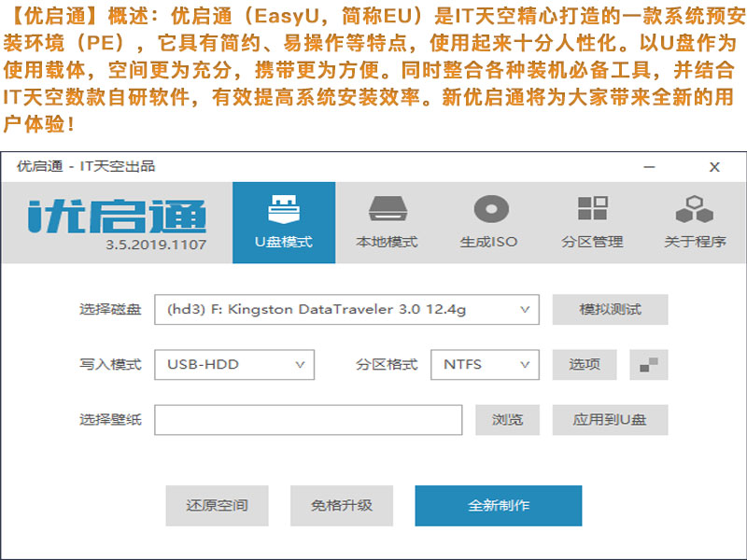Viewport: 747px width, 560px height.
Task: Click the 免格升级 button
Action: [342, 506]
